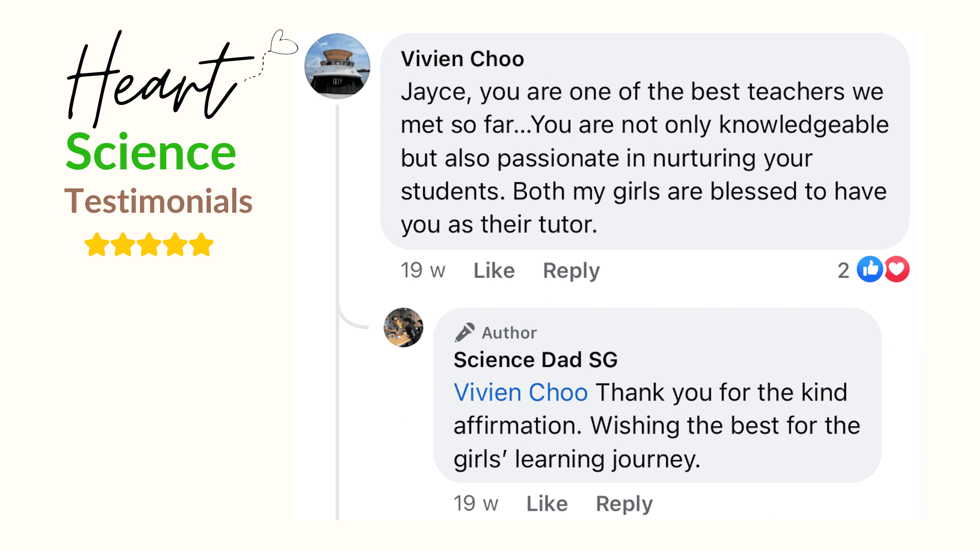Click the reaction count number 2
The height and width of the screenshot is (551, 980).
tap(843, 270)
